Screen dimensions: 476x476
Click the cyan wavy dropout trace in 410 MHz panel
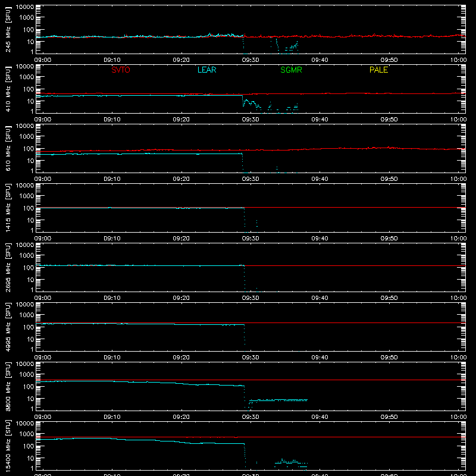pyautogui.click(x=251, y=103)
